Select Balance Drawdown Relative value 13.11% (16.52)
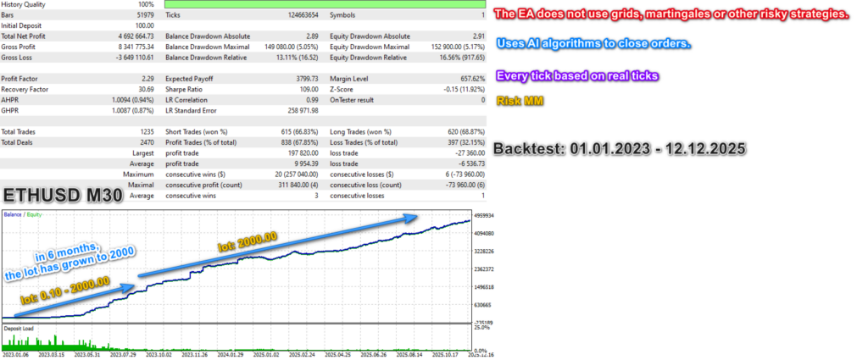Viewport: 868px width, 360px height. (x=297, y=58)
